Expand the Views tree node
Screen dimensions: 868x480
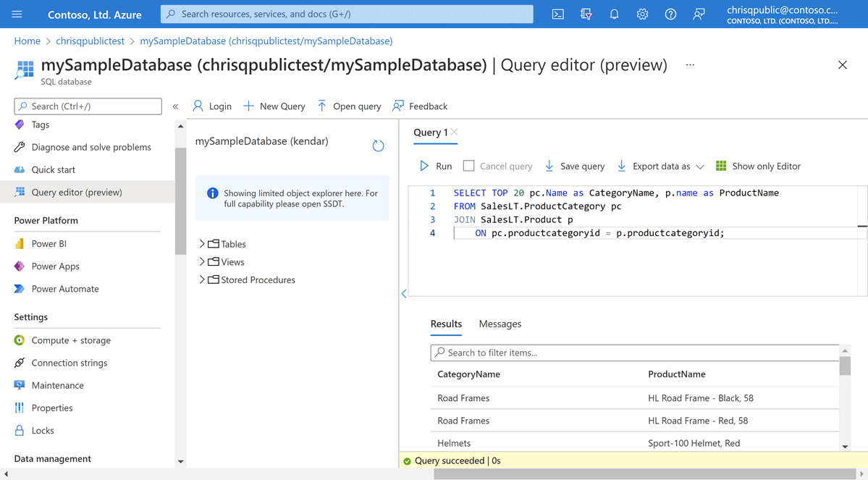click(202, 262)
